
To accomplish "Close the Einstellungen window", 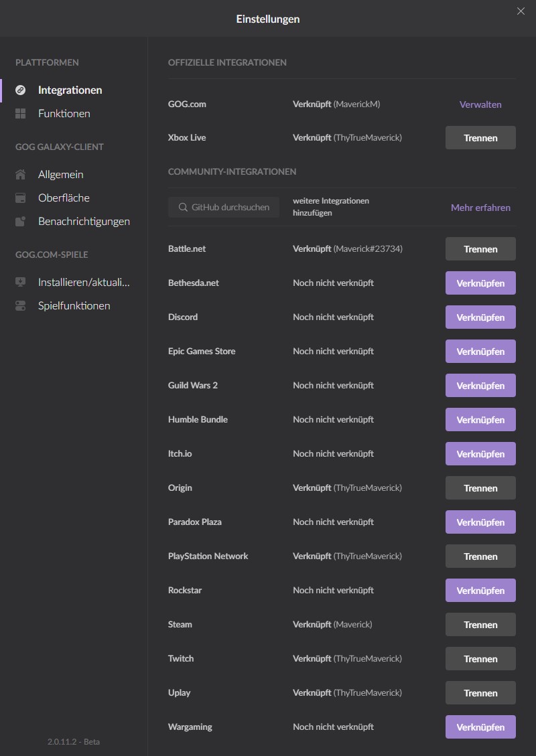I will [521, 11].
